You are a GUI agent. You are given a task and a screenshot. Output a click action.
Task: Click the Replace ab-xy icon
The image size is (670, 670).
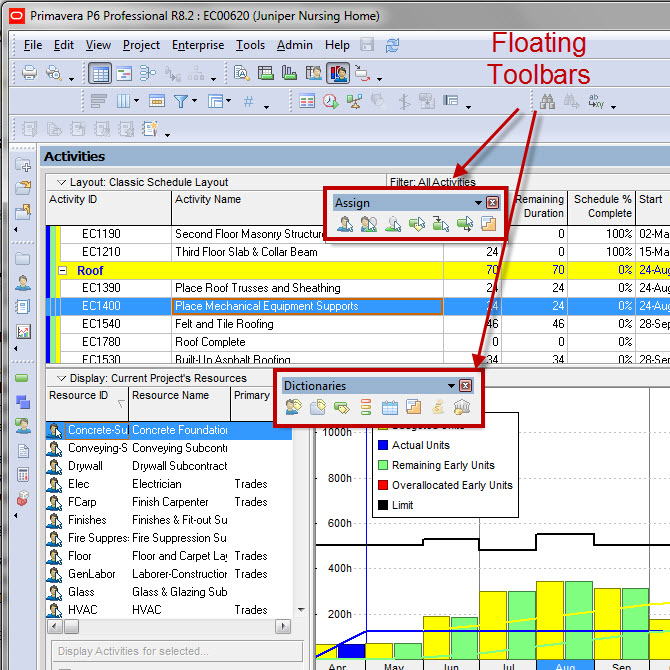pos(596,101)
